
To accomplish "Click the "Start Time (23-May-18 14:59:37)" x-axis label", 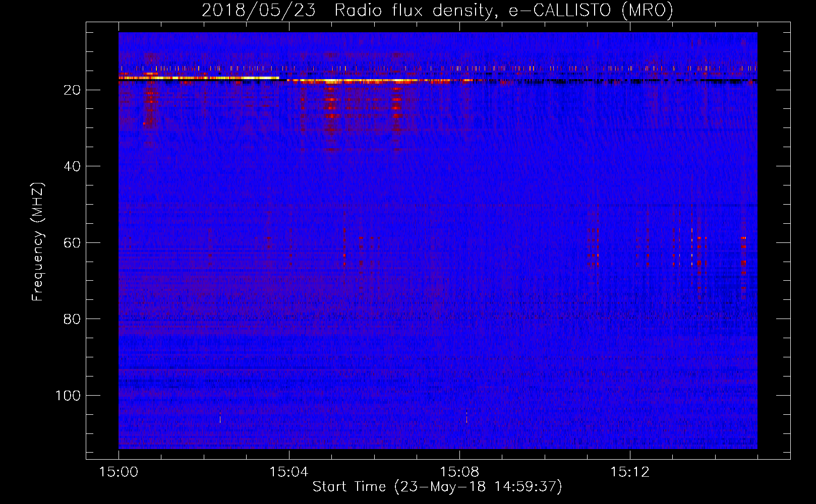I will (x=437, y=487).
